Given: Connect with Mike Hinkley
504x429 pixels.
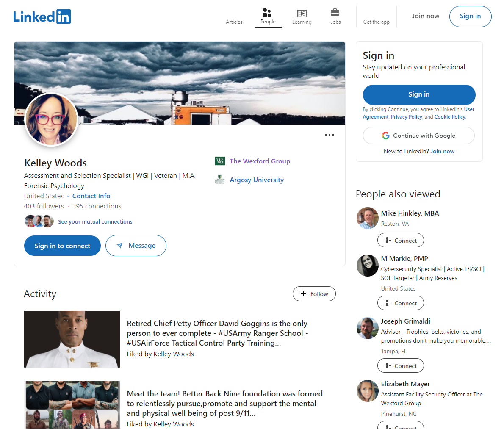Looking at the screenshot, I should point(401,241).
